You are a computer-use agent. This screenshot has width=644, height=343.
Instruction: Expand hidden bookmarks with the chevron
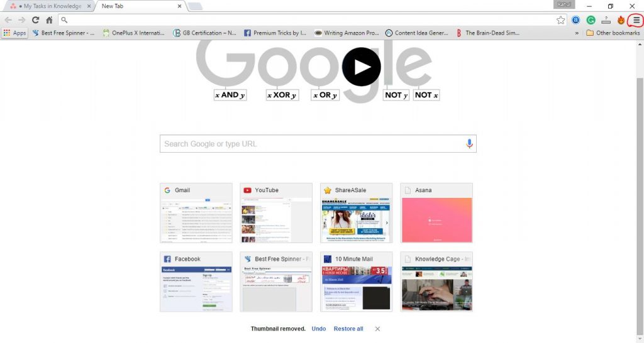tap(577, 33)
